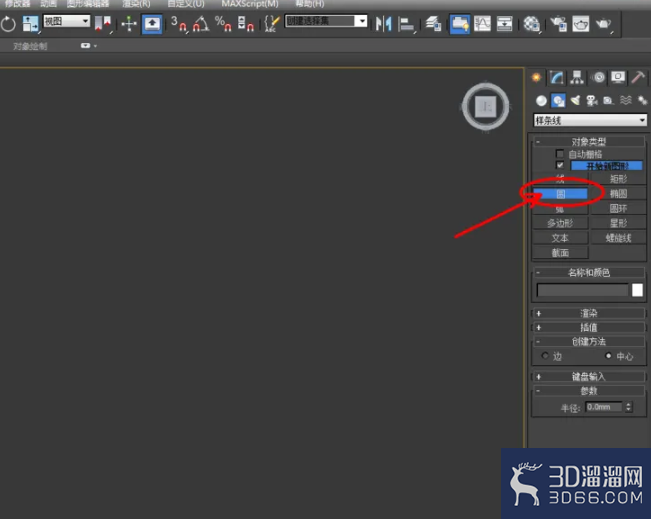Screen dimensions: 651x519
Task: Click the Mirror tool icon
Action: click(x=383, y=24)
